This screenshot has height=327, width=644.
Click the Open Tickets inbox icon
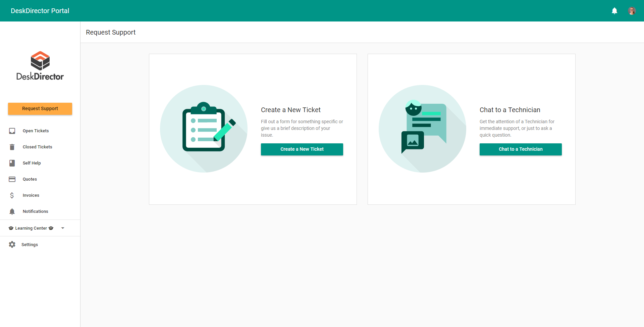pos(12,131)
